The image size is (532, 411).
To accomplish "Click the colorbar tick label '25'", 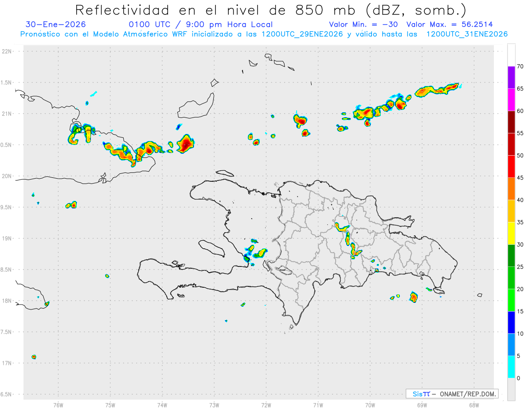I will pos(520,267).
